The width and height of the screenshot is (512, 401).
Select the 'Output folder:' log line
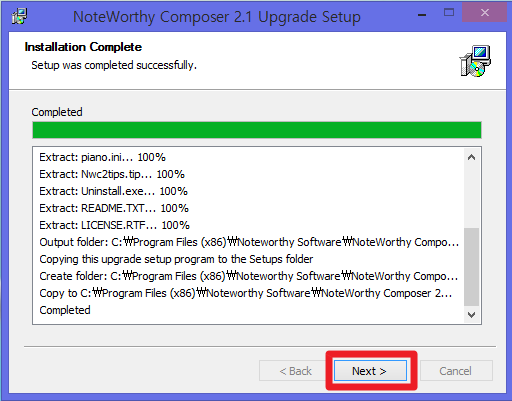[249, 242]
